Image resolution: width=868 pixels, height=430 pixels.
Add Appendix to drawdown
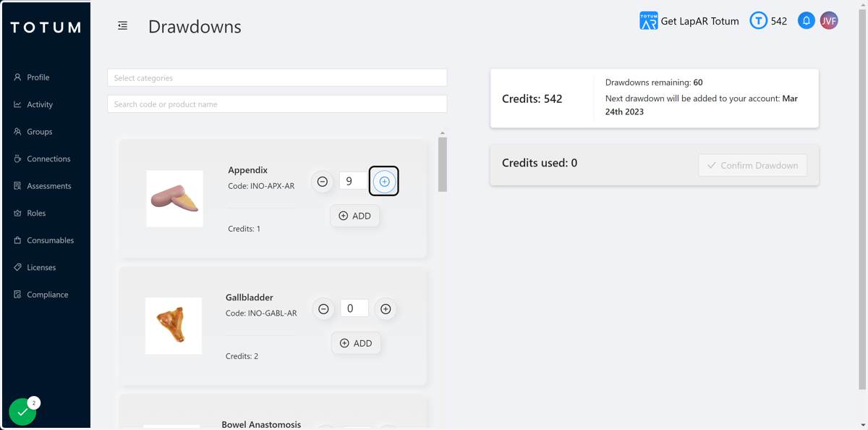tap(355, 216)
